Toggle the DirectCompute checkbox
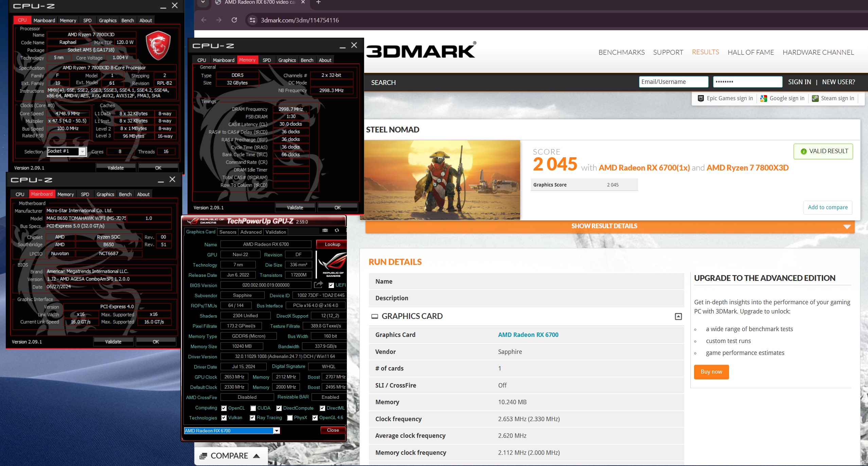Viewport: 868px width, 466px height. coord(279,408)
